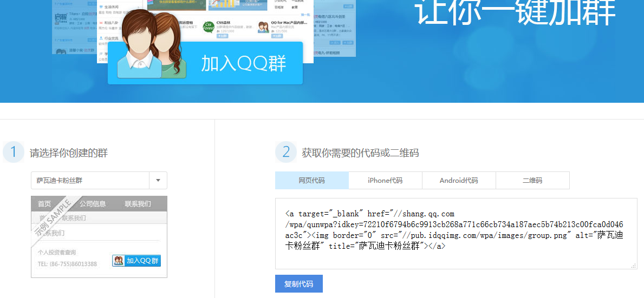Click the large 加入QQ群 banner button
Image resolution: width=644 pixels, height=298 pixels.
point(205,63)
